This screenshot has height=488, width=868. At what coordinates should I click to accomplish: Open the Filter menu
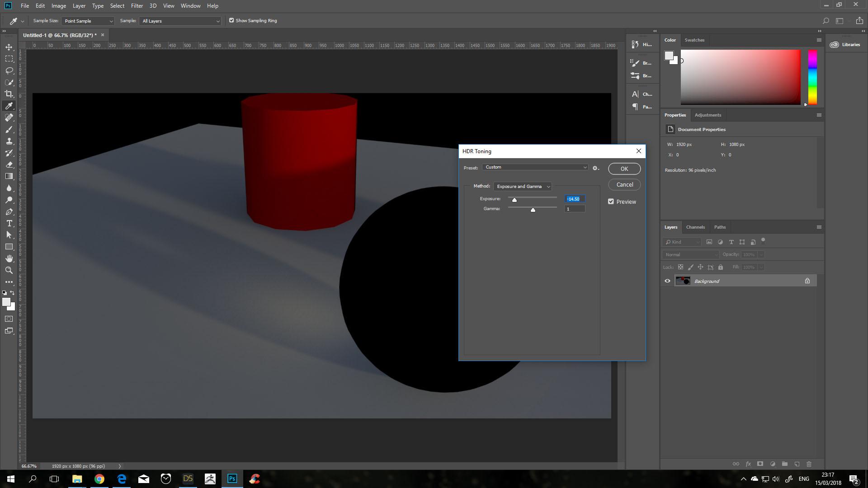(137, 6)
